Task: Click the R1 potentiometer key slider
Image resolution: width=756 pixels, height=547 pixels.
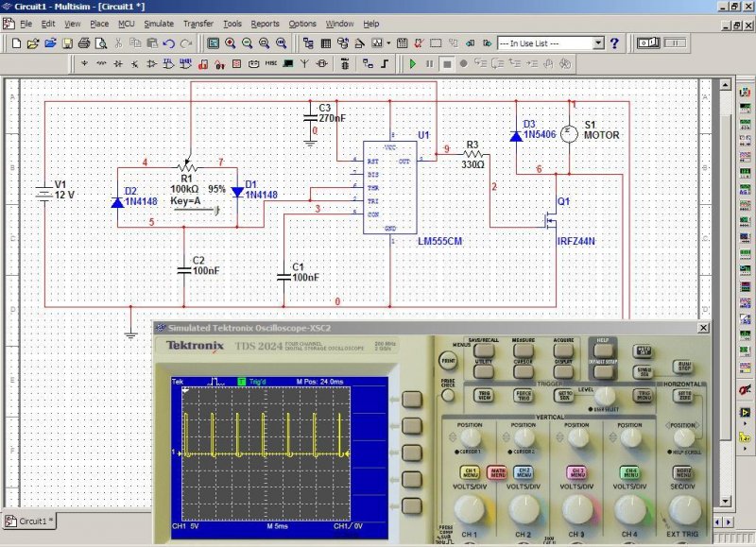Action: 197,210
